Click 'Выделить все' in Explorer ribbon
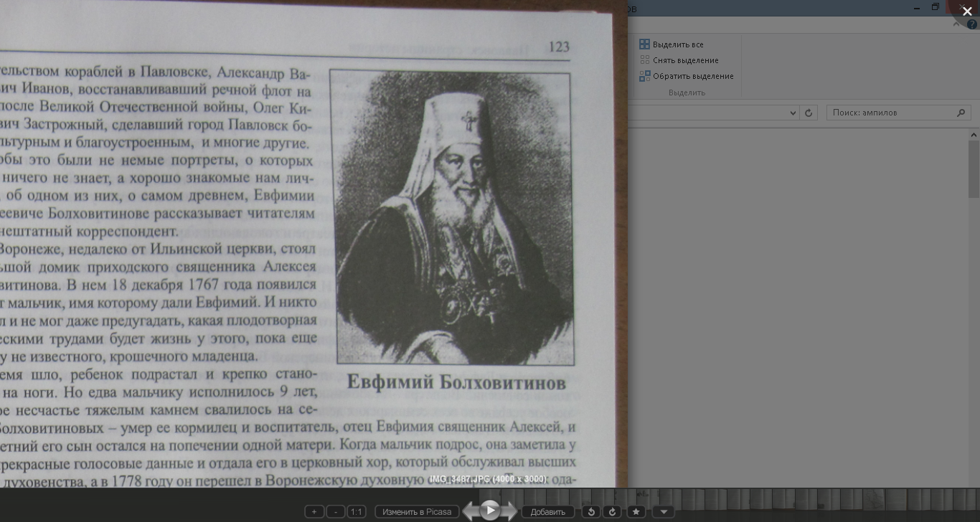This screenshot has width=980, height=522. [672, 44]
